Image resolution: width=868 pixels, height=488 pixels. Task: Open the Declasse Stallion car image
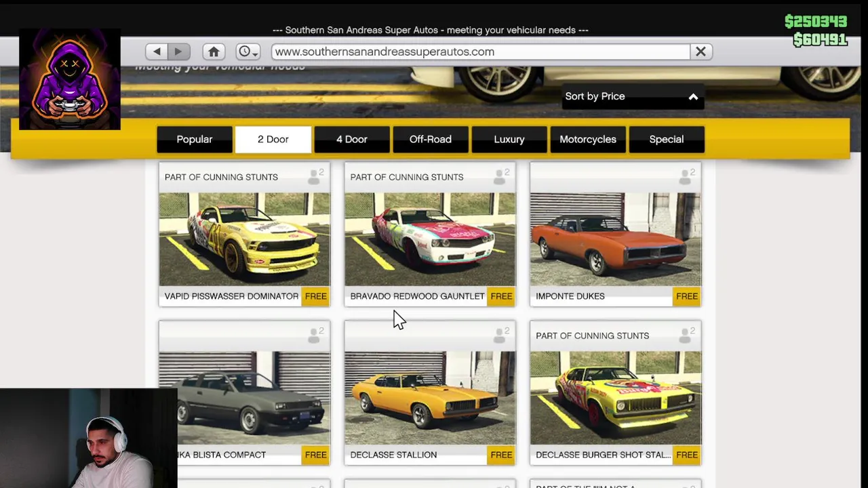[430, 398]
